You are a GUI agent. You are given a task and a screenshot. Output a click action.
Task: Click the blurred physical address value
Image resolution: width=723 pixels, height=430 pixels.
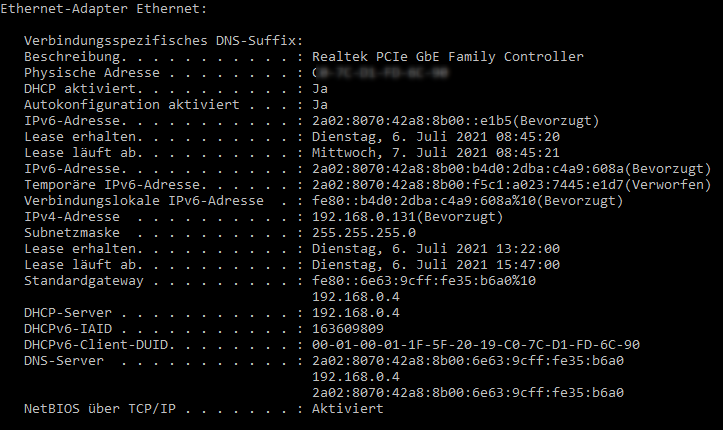point(379,73)
